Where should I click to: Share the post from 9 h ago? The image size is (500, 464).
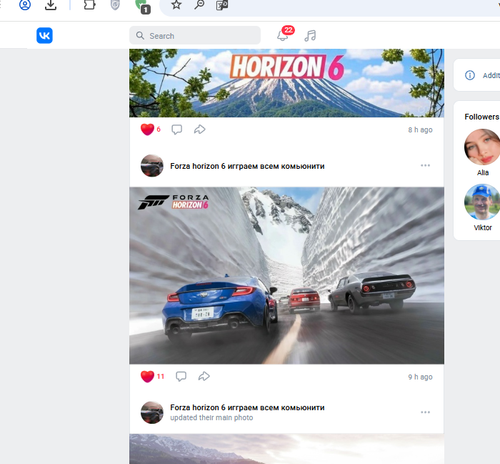[x=204, y=376]
